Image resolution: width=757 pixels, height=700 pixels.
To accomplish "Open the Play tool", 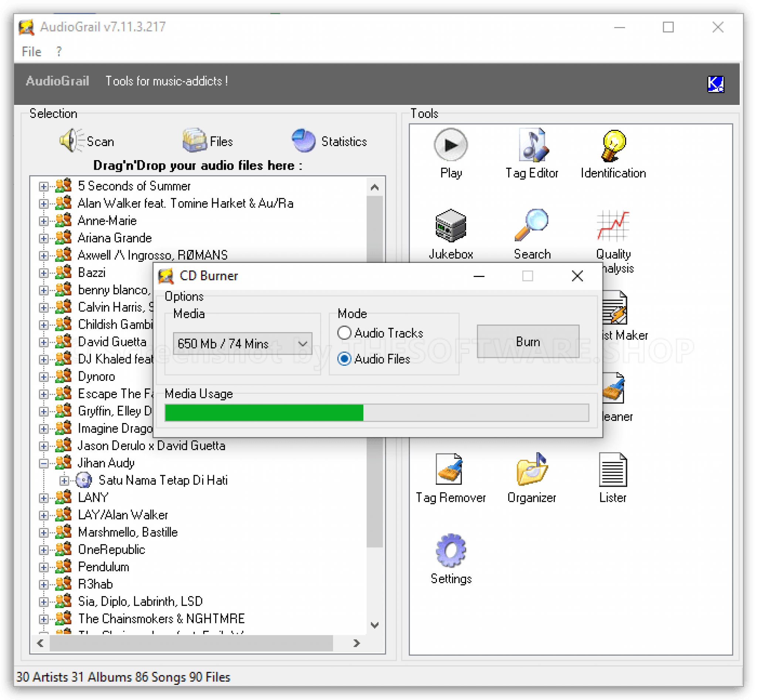I will click(451, 153).
